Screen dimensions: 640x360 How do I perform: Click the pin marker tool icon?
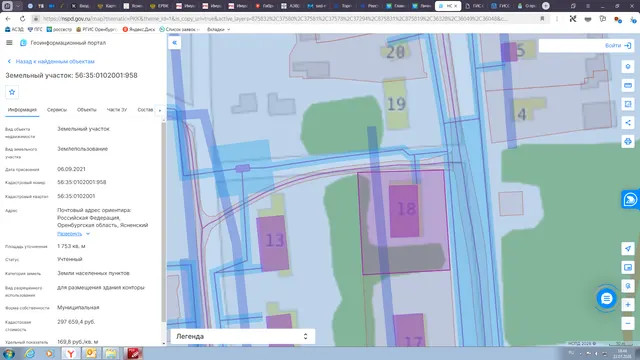coord(628,286)
